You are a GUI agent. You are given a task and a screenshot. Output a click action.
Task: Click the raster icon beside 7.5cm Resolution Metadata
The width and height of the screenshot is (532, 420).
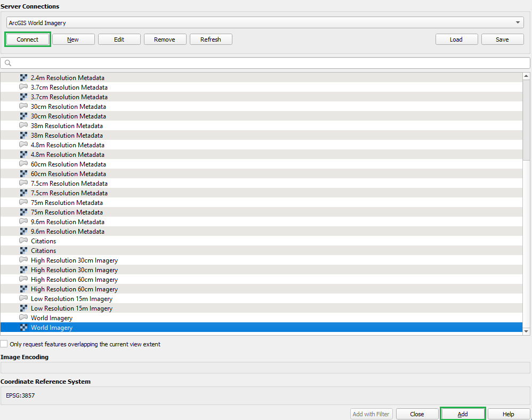(23, 193)
